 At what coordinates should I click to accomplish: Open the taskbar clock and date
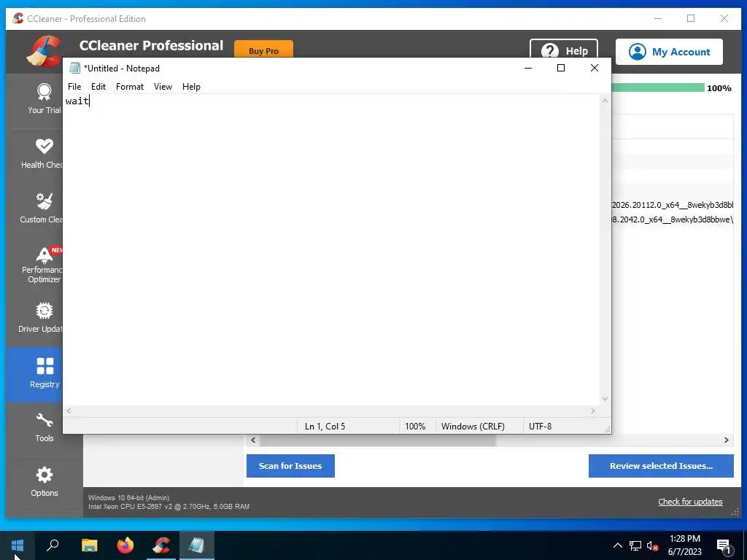(x=684, y=545)
